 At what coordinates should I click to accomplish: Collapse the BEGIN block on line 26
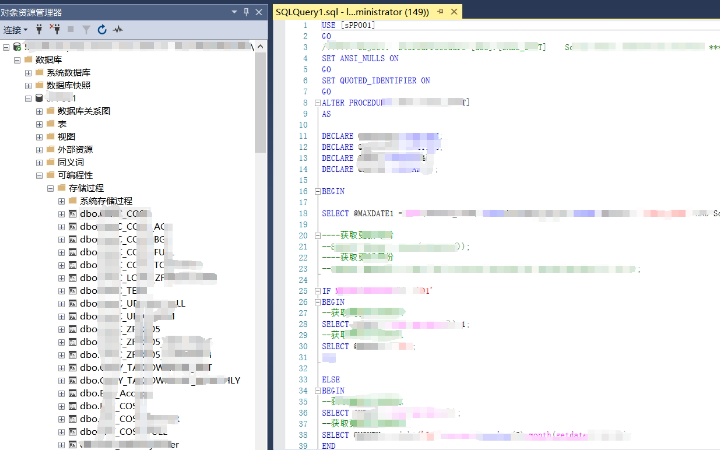(317, 302)
